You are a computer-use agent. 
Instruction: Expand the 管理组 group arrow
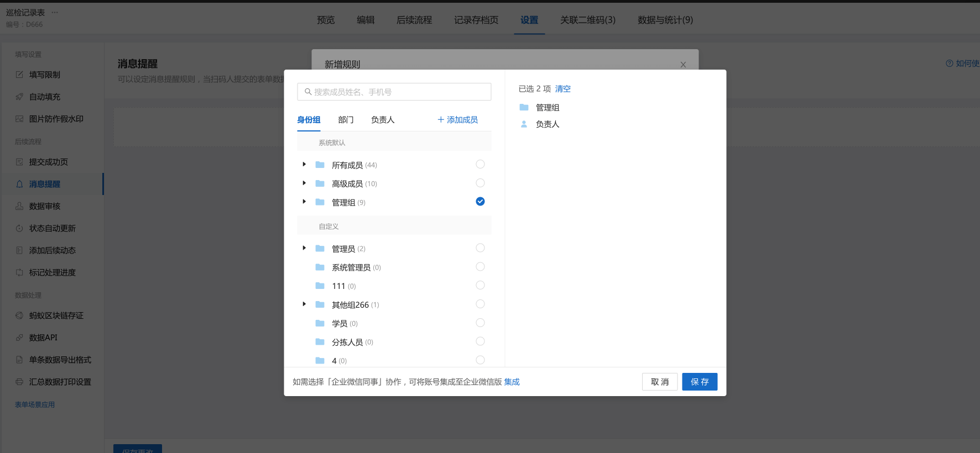pos(304,202)
